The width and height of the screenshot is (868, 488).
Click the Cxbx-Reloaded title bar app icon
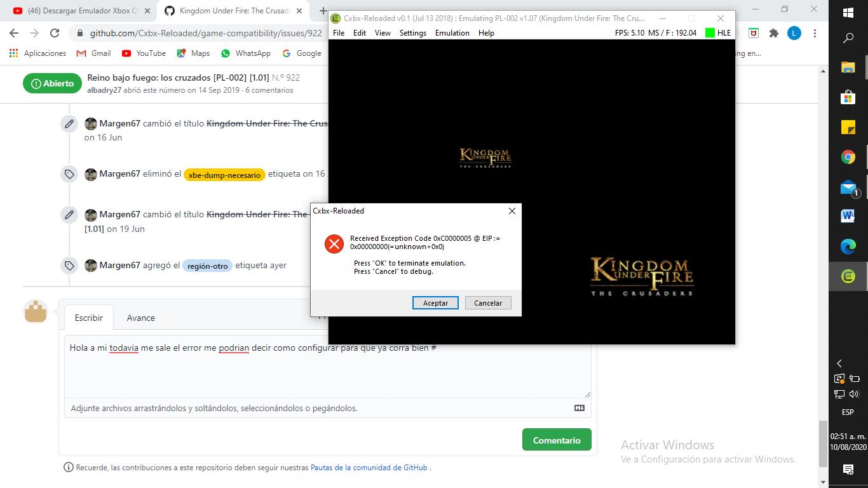(337, 18)
